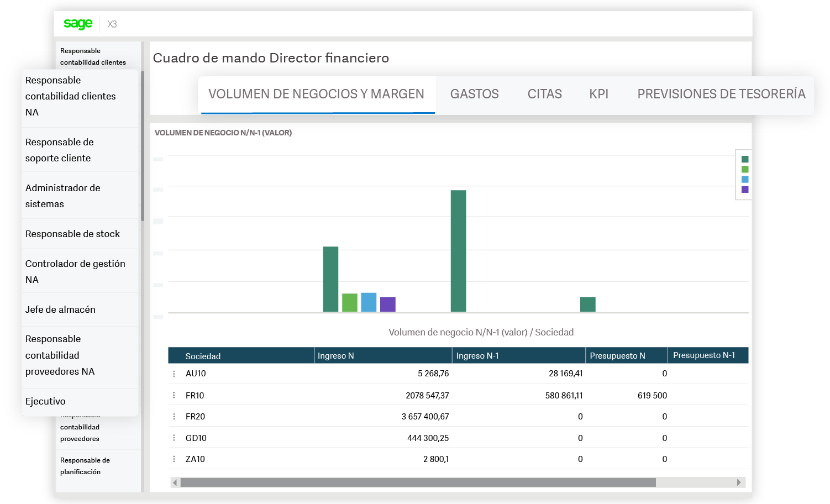Open row options for FR10

click(174, 395)
